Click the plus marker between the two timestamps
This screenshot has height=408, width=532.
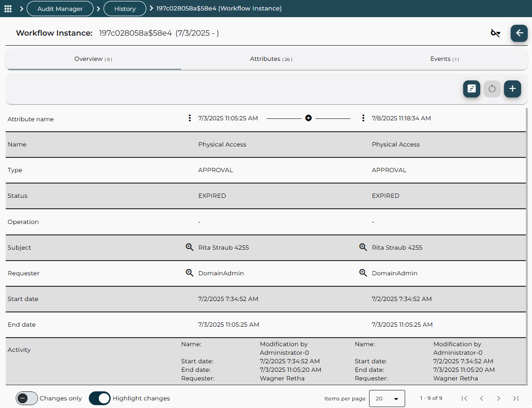[308, 117]
